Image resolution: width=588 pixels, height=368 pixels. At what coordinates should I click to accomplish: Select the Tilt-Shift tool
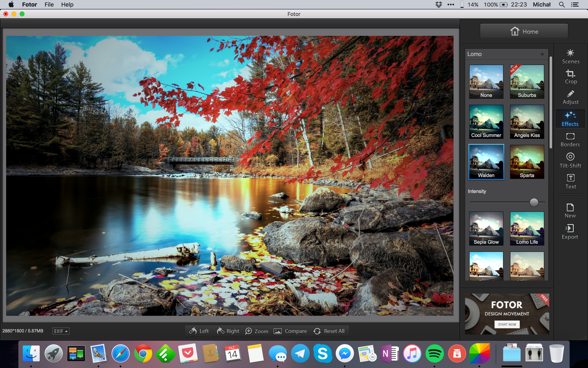tap(570, 161)
